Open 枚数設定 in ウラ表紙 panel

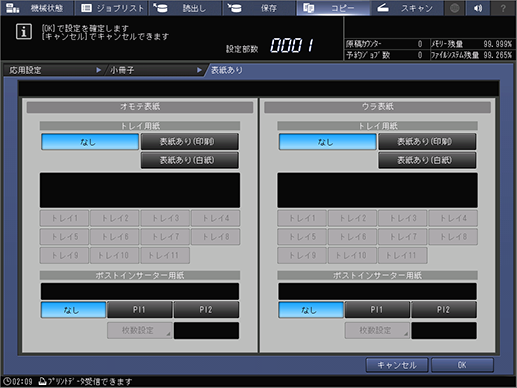pyautogui.click(x=377, y=330)
